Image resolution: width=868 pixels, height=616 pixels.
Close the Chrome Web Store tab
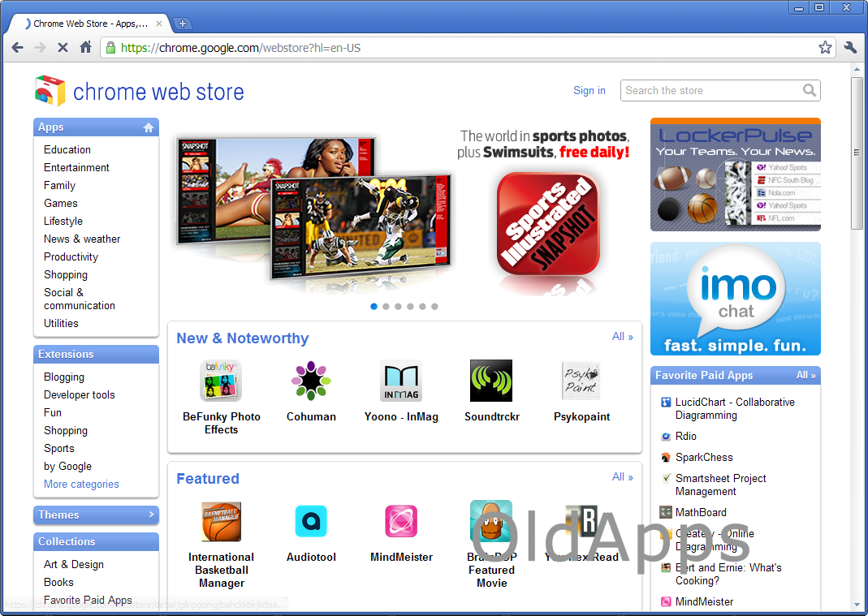pyautogui.click(x=159, y=24)
